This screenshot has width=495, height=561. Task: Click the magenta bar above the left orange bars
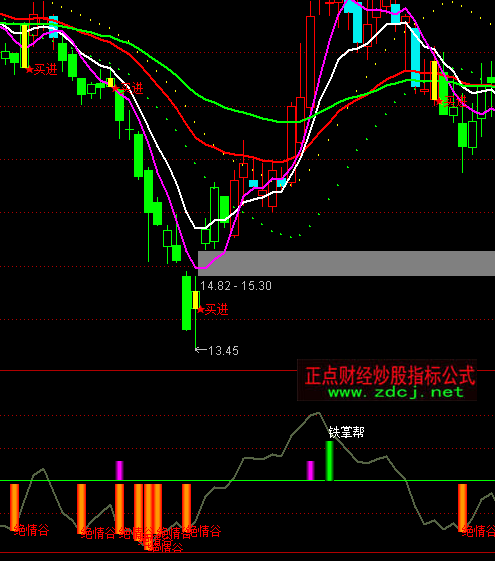tap(119, 470)
